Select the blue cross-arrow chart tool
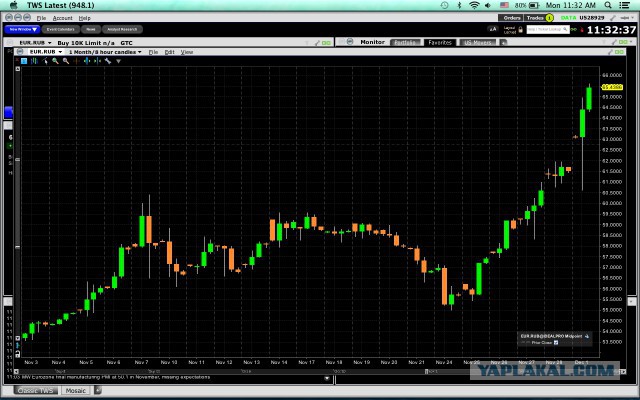Viewport: 640px width, 400px height. coord(87,61)
